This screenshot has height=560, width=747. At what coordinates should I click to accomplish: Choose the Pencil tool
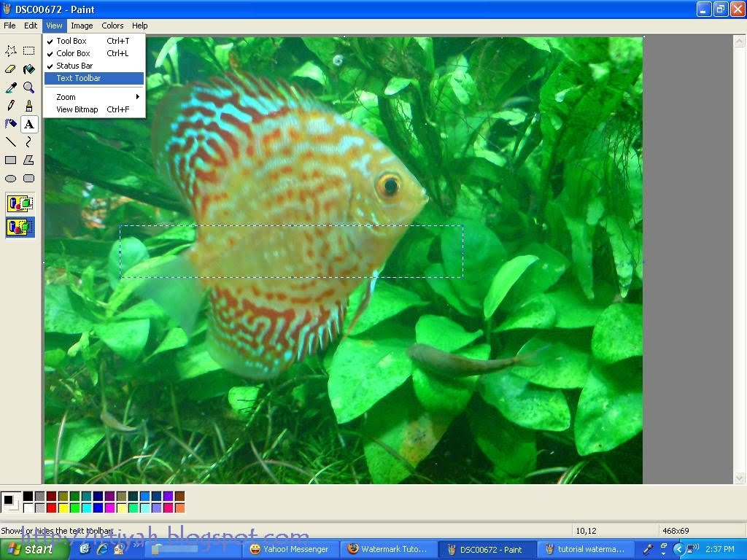point(10,105)
